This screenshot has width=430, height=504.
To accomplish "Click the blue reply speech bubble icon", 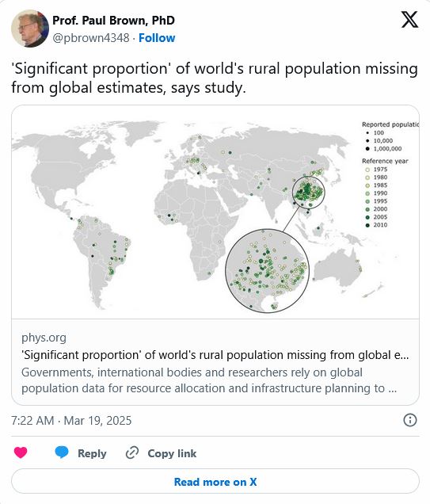I will [x=61, y=452].
